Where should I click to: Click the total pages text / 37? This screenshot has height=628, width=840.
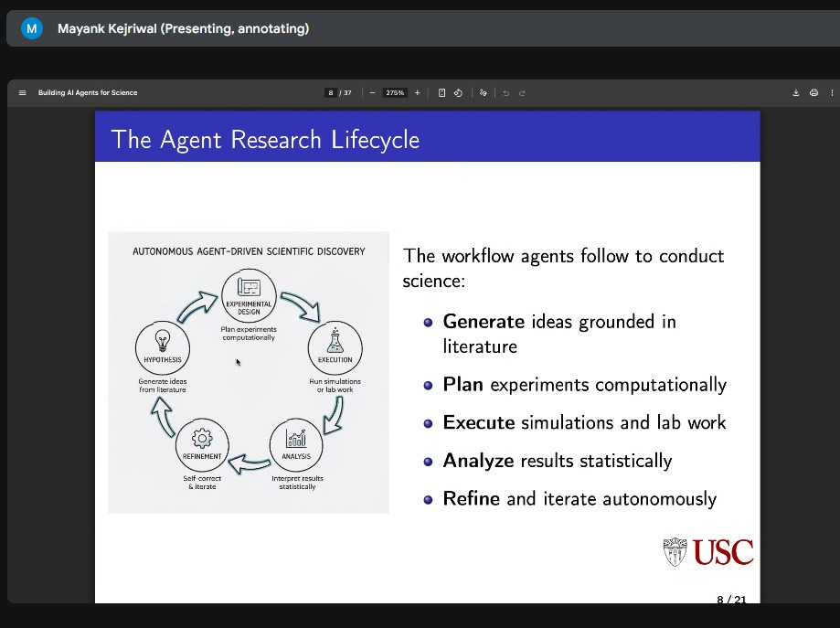[346, 92]
